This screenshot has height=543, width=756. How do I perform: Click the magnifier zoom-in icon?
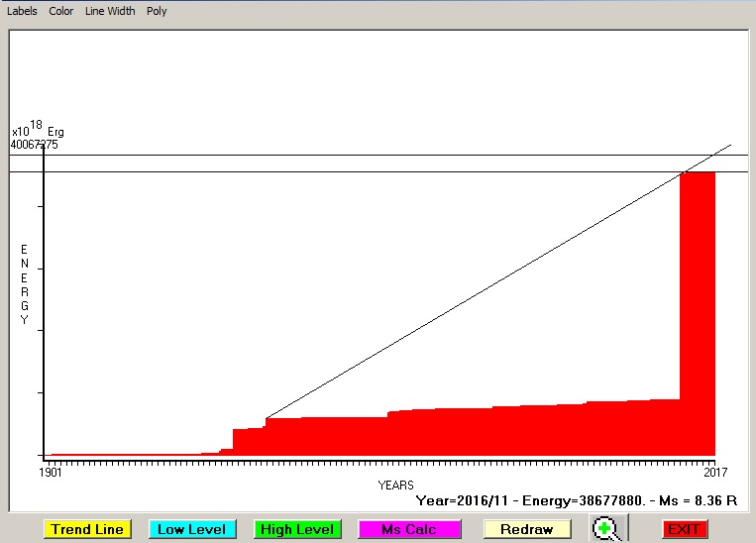click(x=606, y=529)
